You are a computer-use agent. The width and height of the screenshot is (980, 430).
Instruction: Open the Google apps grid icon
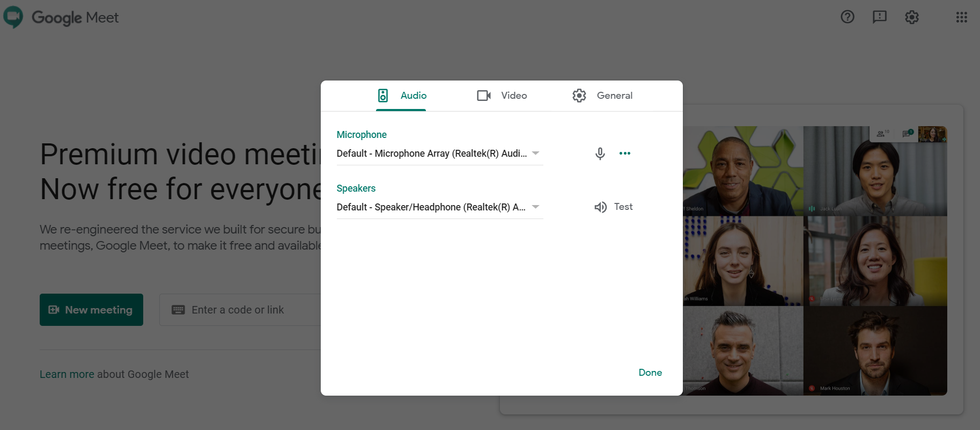[x=962, y=17]
